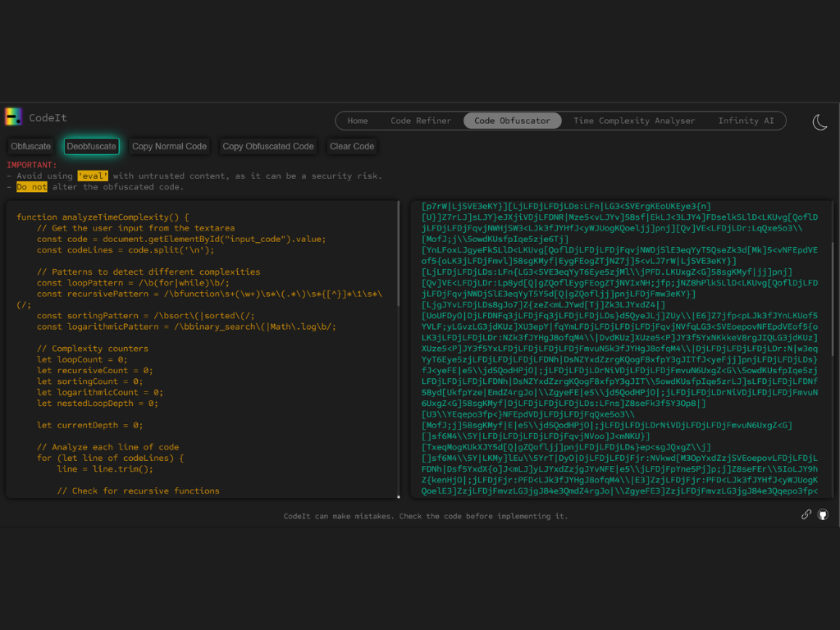The height and width of the screenshot is (630, 840).
Task: Switch to Code Refiner tab
Action: pyautogui.click(x=421, y=121)
